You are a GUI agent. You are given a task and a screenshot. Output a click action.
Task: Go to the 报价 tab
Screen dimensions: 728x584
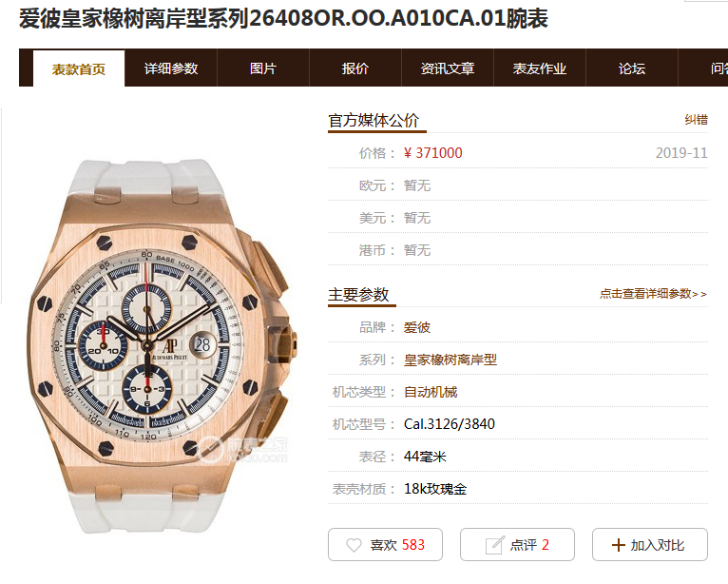click(x=355, y=68)
